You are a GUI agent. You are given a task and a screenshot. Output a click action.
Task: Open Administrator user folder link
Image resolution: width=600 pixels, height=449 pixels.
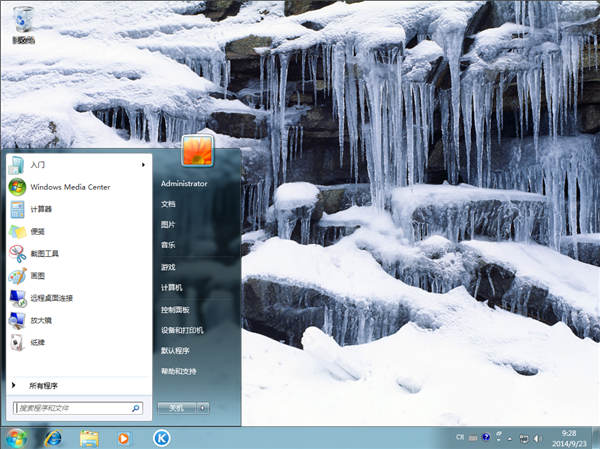click(184, 184)
